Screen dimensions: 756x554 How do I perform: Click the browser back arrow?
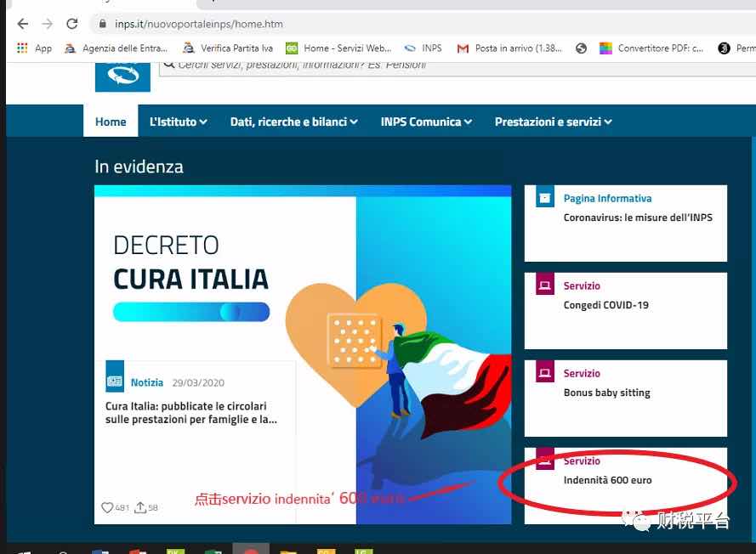(x=23, y=24)
